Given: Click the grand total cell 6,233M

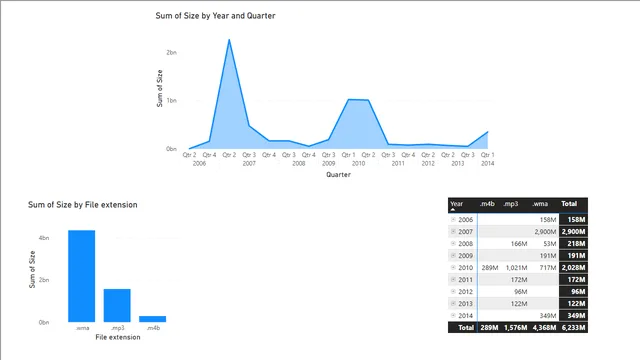Looking at the screenshot, I should coord(573,327).
